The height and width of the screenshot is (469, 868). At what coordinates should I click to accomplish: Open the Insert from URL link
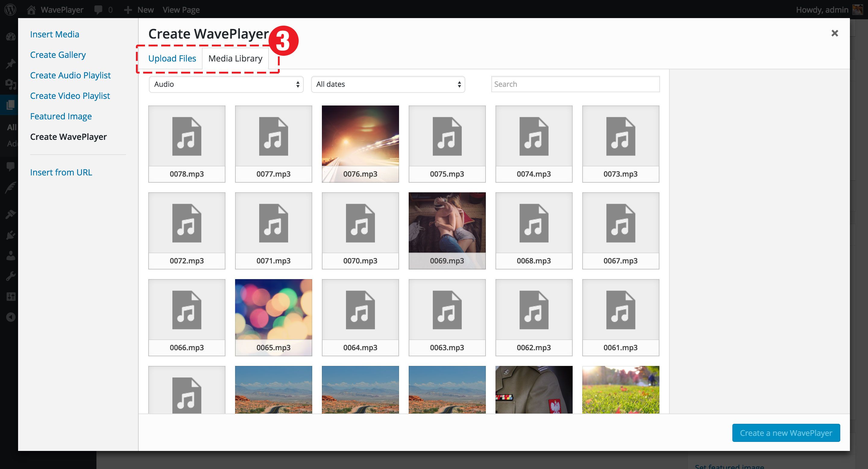point(61,172)
